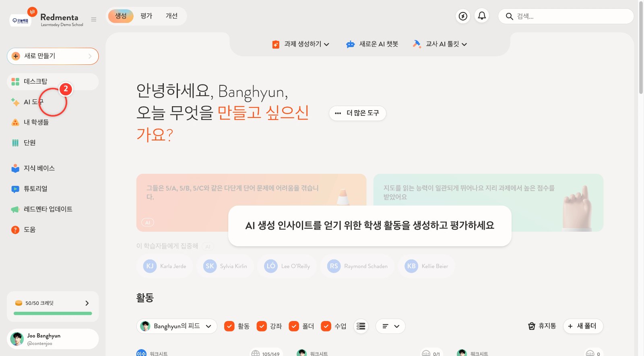Click the lightning bolt quick action icon

click(463, 16)
